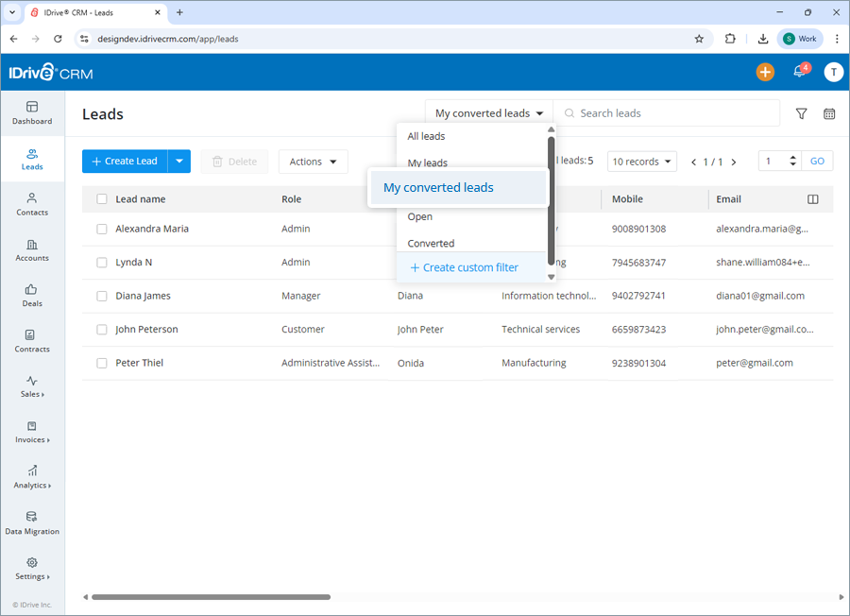This screenshot has height=616, width=850.
Task: Check the Peter Thiel row checkbox
Action: pos(103,362)
